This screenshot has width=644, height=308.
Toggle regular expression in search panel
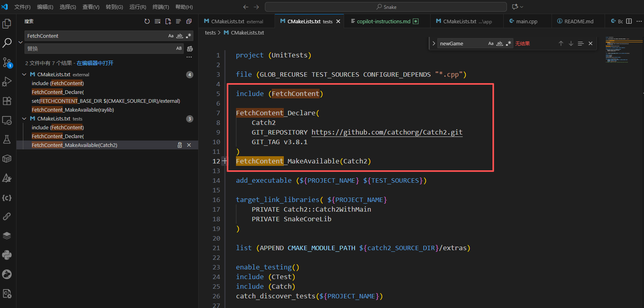(189, 36)
